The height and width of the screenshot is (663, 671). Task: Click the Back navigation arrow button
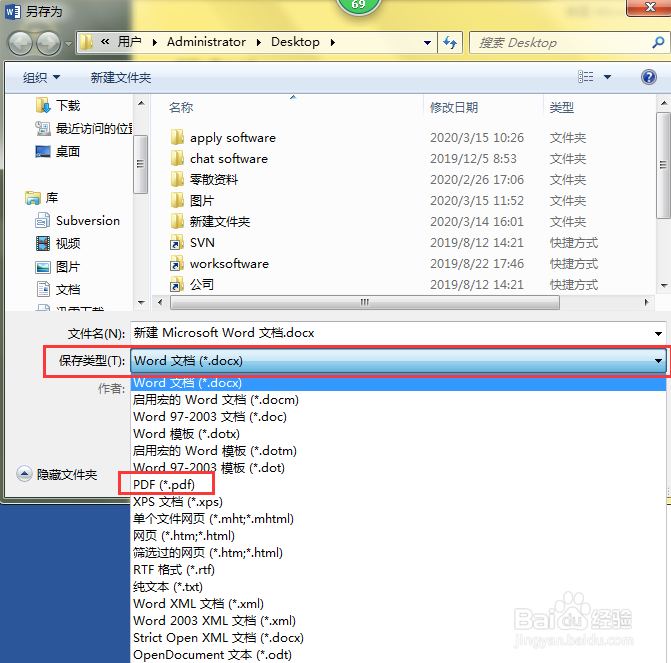pyautogui.click(x=20, y=43)
